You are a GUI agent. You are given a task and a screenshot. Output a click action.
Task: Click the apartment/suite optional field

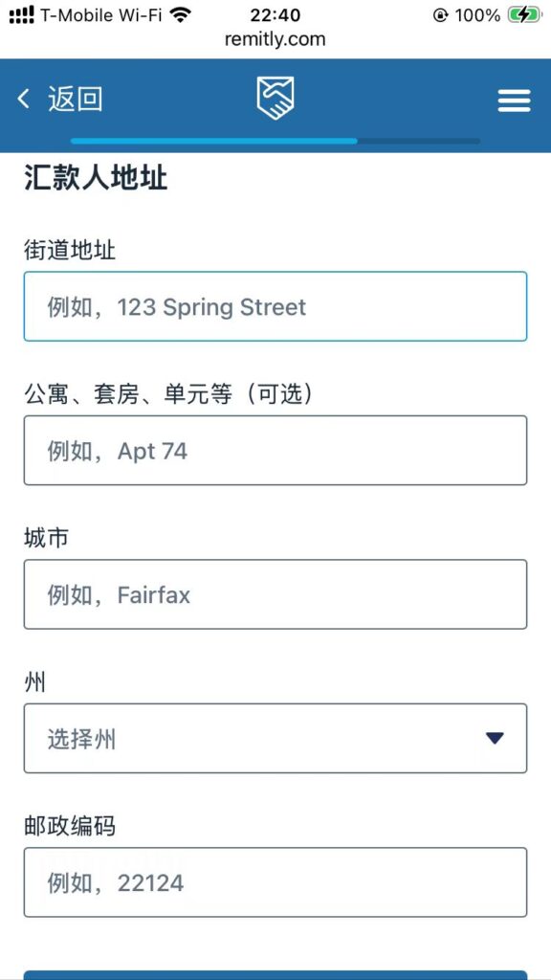pos(275,450)
